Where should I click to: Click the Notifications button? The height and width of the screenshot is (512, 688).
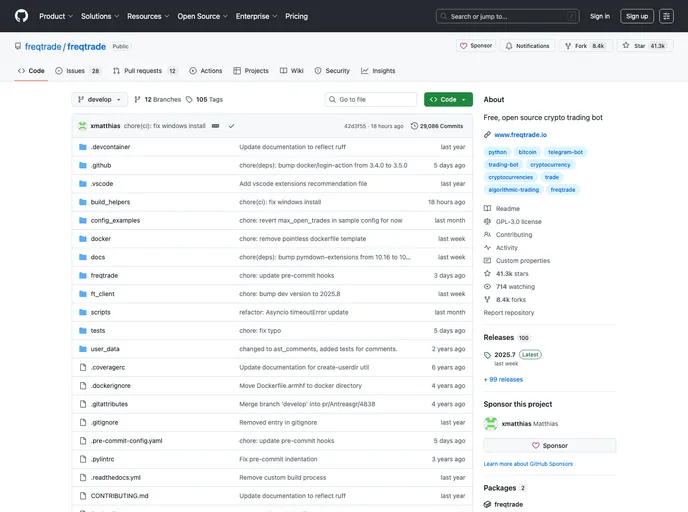[527, 46]
